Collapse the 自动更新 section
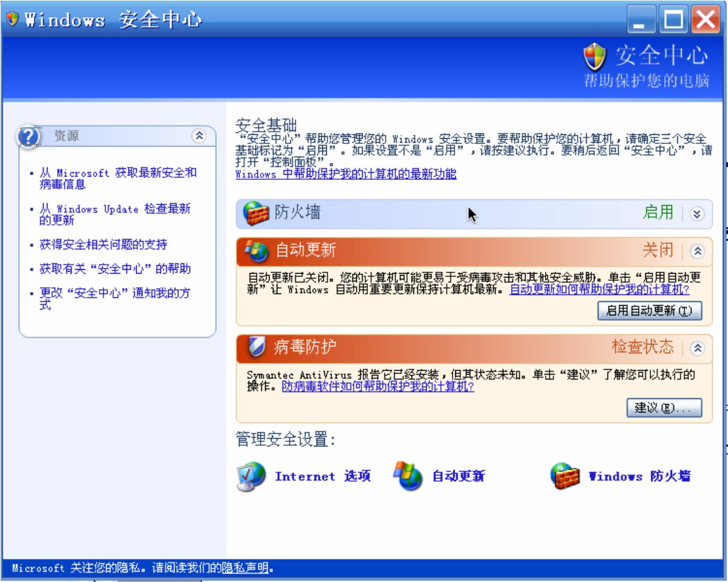 coord(697,251)
